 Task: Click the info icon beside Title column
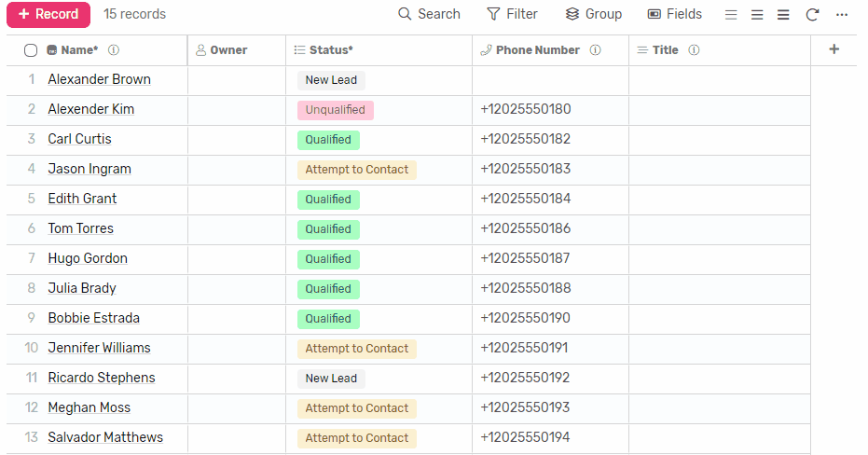click(694, 49)
